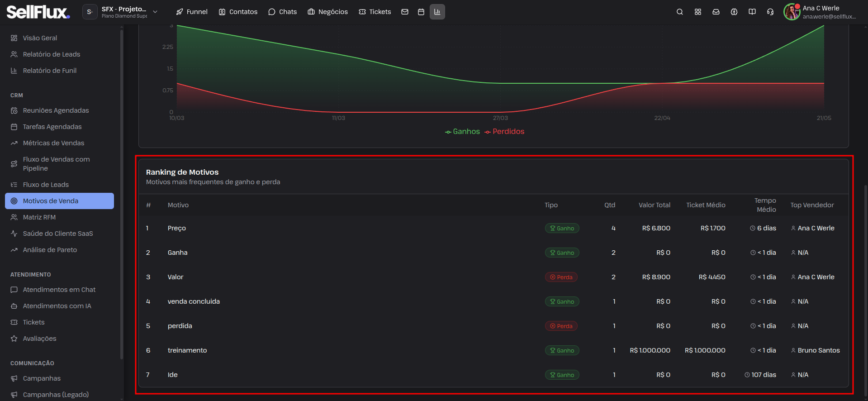Click the Valor Total column header
The height and width of the screenshot is (401, 868).
(655, 205)
